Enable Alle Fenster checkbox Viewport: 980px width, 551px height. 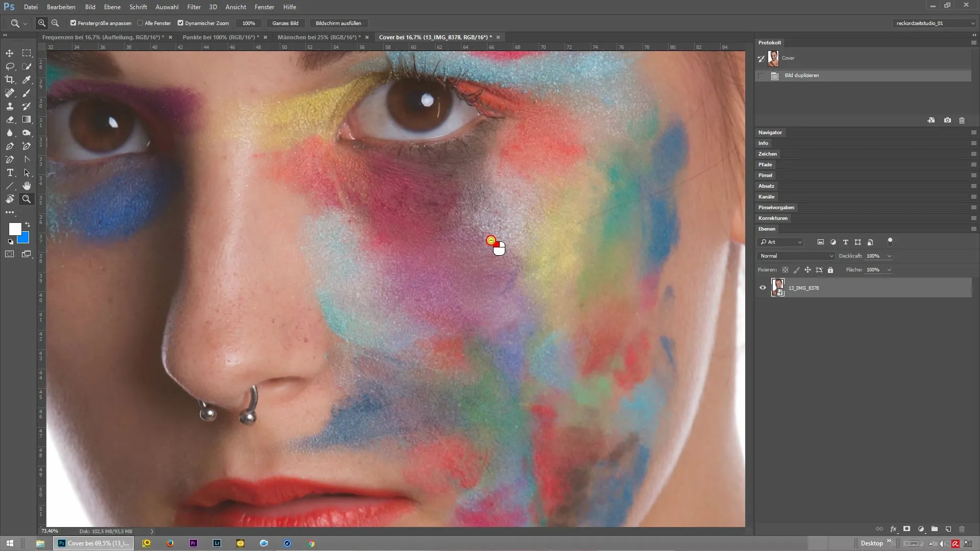click(140, 23)
